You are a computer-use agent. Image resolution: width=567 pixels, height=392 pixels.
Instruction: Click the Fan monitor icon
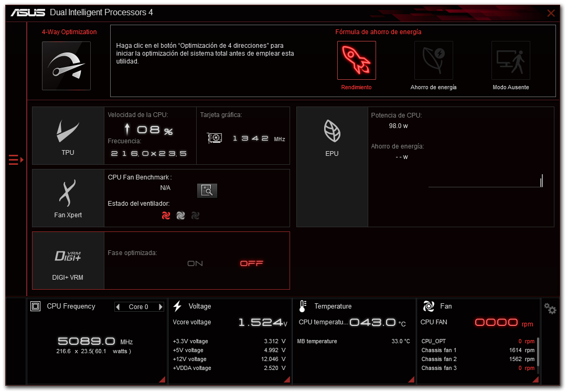429,306
